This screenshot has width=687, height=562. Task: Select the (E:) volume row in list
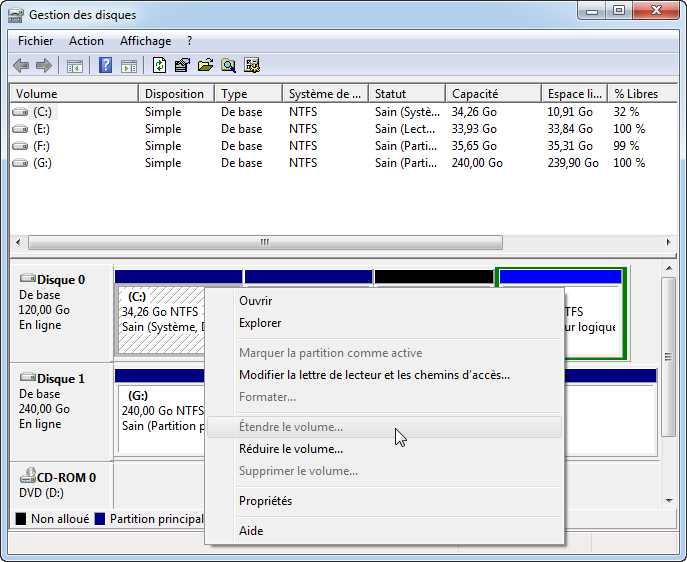42,129
